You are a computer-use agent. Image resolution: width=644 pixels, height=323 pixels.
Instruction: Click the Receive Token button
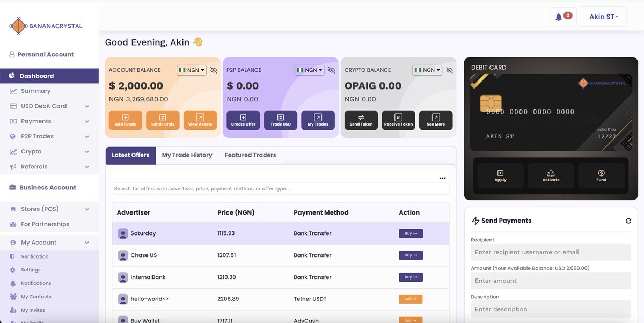point(398,120)
